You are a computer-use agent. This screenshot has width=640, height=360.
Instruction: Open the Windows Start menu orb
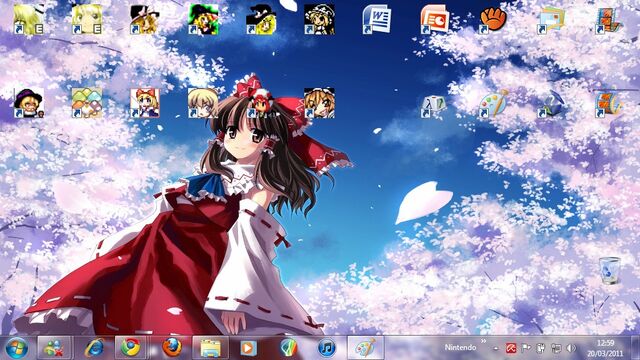17,348
